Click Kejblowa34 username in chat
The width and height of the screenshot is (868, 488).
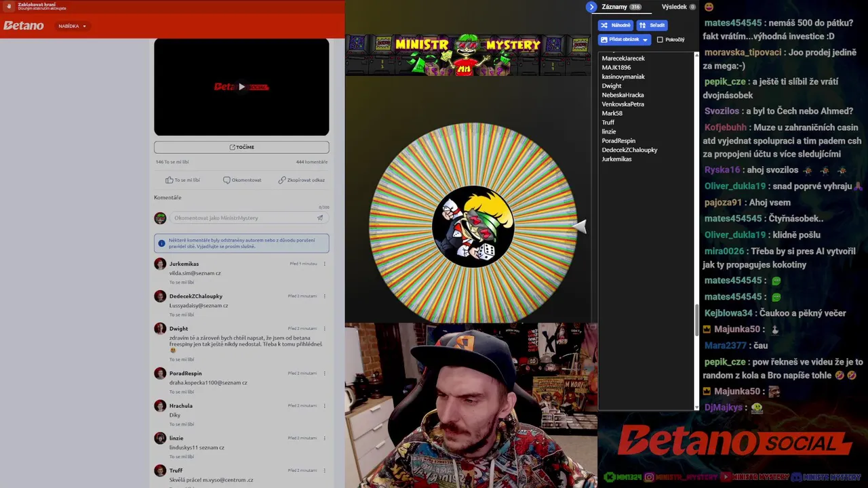[728, 313]
